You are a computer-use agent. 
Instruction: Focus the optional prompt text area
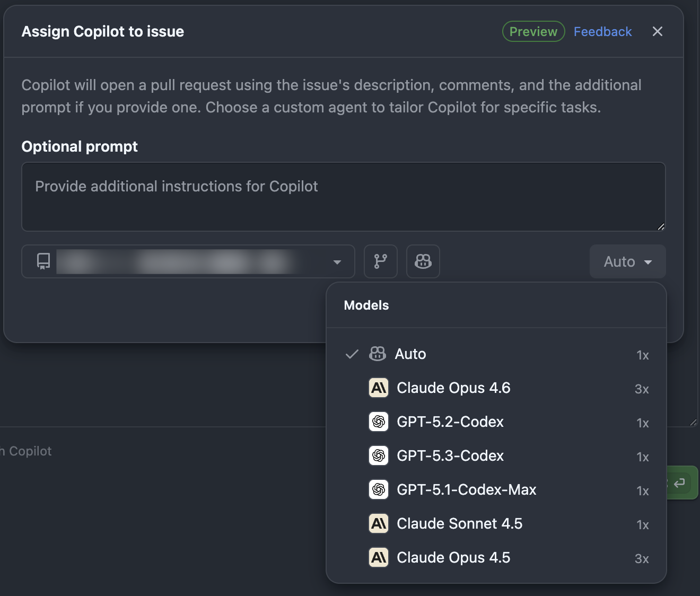(x=343, y=197)
